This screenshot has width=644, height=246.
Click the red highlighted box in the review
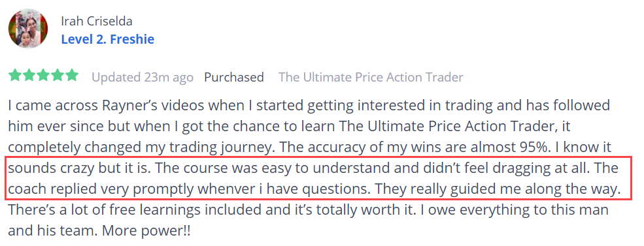click(314, 178)
